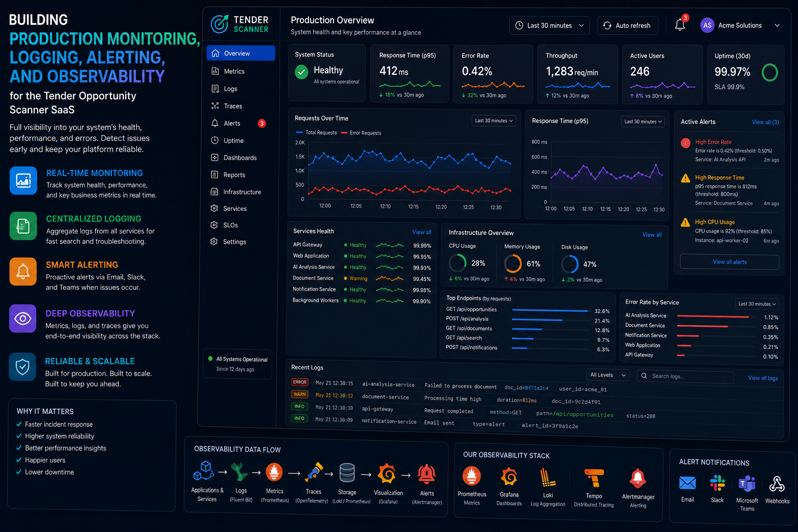Click the Grafana Dashboards icon
Image resolution: width=798 pixels, height=532 pixels.
pos(509,476)
